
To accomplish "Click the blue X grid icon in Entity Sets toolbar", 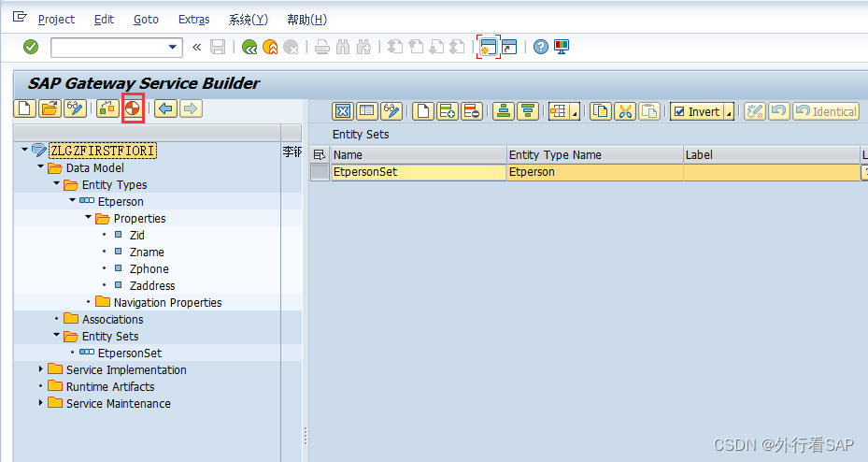I will coord(343,111).
